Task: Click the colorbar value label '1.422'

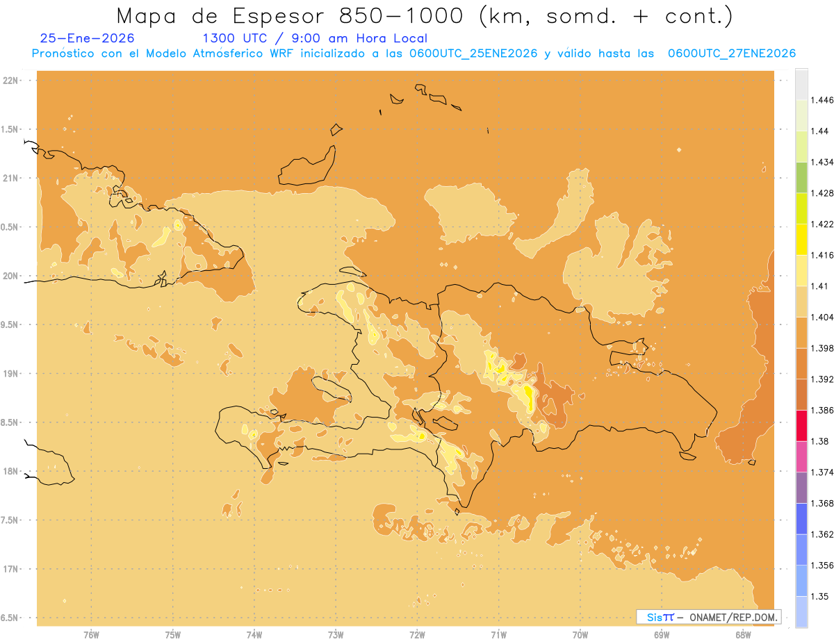Action: 823,224
